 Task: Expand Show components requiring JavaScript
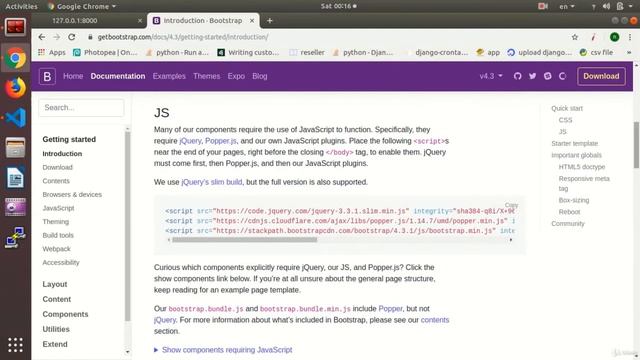pyautogui.click(x=223, y=350)
